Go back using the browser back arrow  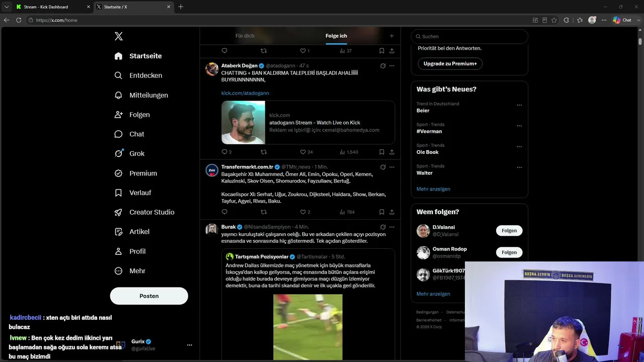point(7,20)
